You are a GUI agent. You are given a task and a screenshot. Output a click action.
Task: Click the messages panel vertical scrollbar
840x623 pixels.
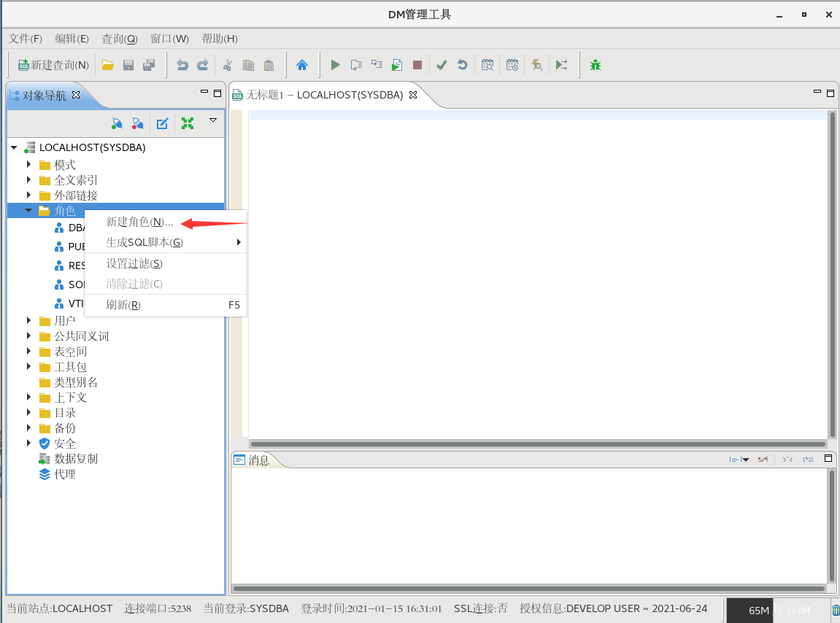831,526
